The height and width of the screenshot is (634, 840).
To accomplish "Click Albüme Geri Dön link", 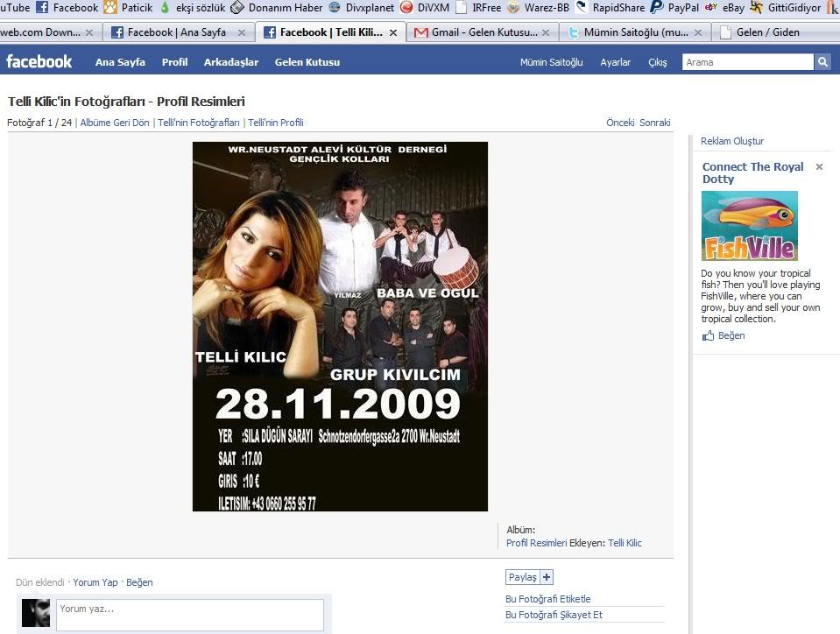I will click(x=115, y=123).
